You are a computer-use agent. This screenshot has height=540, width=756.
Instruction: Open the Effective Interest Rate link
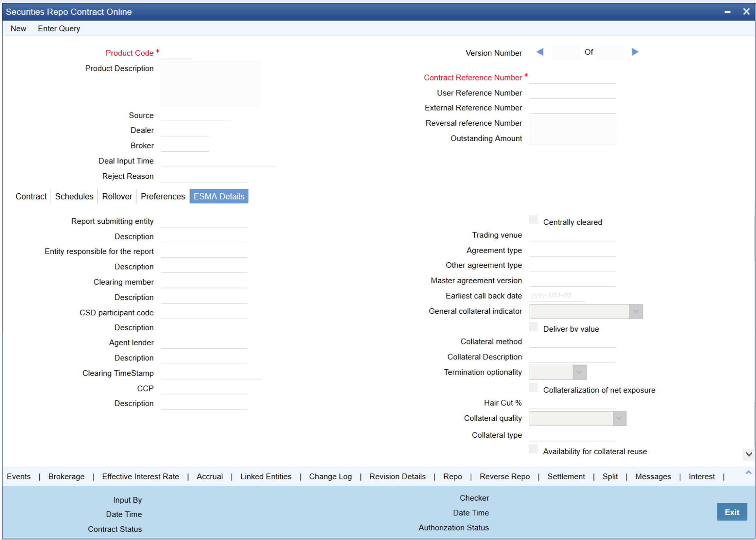pos(140,477)
